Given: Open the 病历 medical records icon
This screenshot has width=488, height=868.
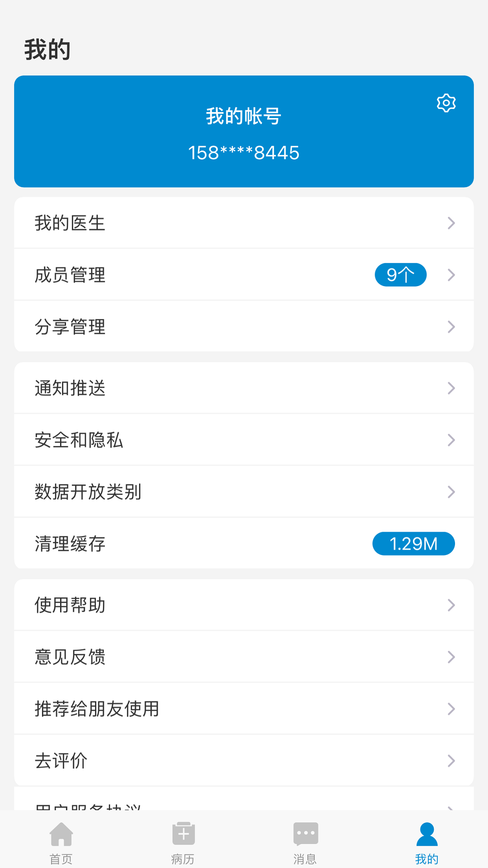Looking at the screenshot, I should [x=183, y=834].
